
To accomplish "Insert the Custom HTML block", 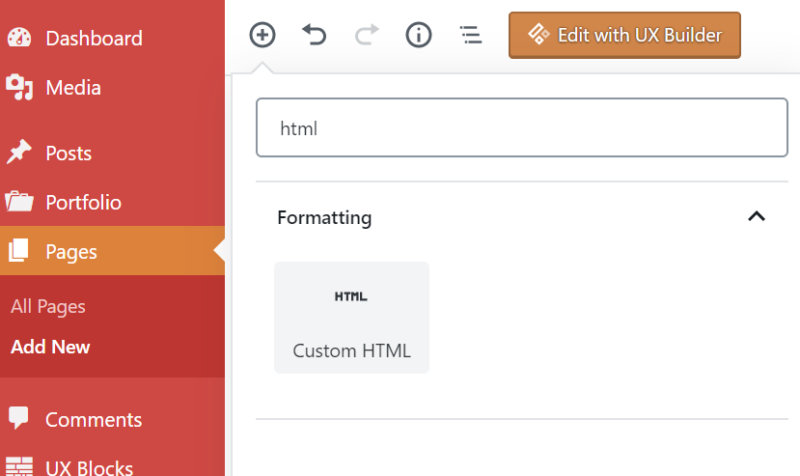I will 351,318.
